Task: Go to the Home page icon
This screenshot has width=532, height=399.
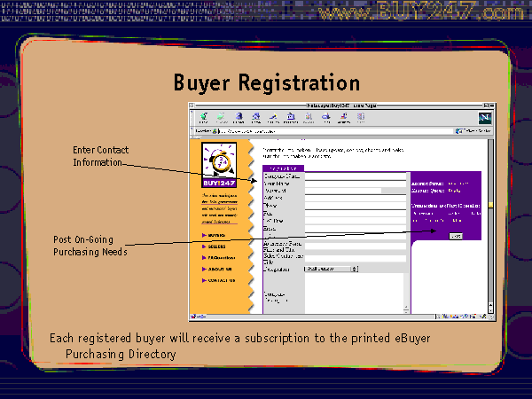Action: 256,117
